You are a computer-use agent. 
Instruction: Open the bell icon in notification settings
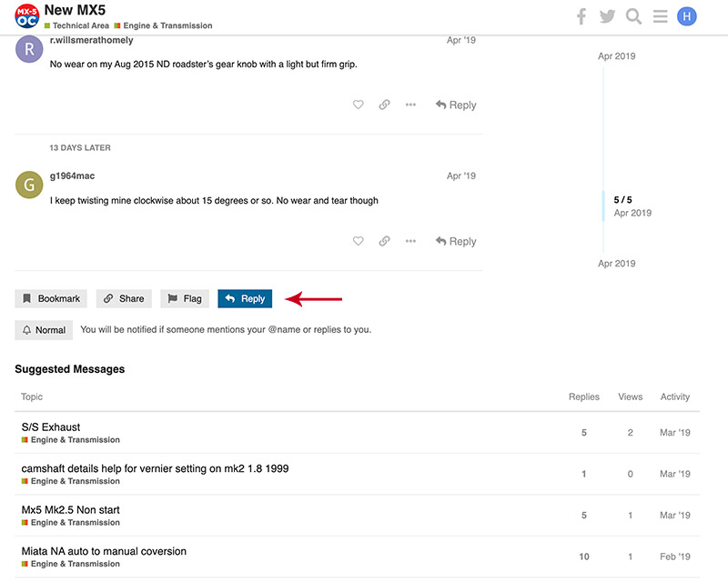pos(26,329)
